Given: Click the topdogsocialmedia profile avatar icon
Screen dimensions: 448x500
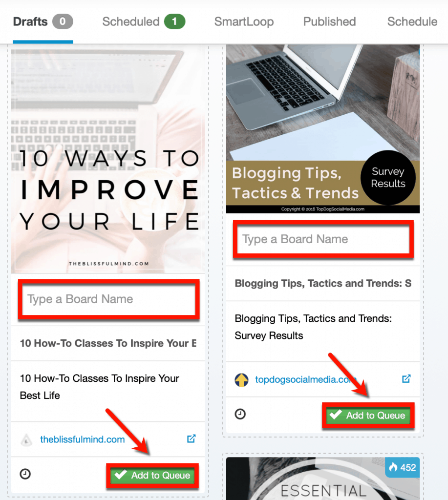Looking at the screenshot, I should pos(241,380).
